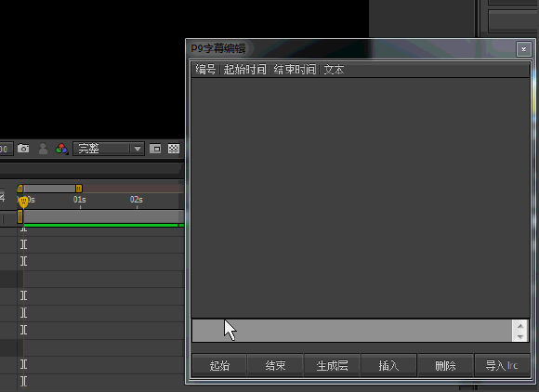This screenshot has width=539, height=392.
Task: Click the 01s mark on time ruler
Action: (x=79, y=200)
